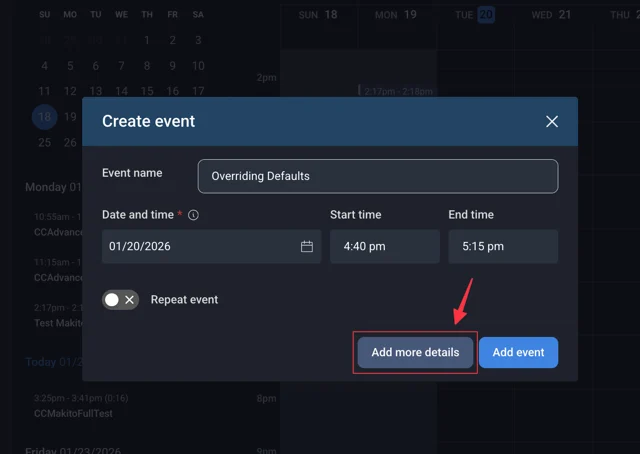
Task: Select day 3 in the mini calendar
Action: (x=198, y=40)
